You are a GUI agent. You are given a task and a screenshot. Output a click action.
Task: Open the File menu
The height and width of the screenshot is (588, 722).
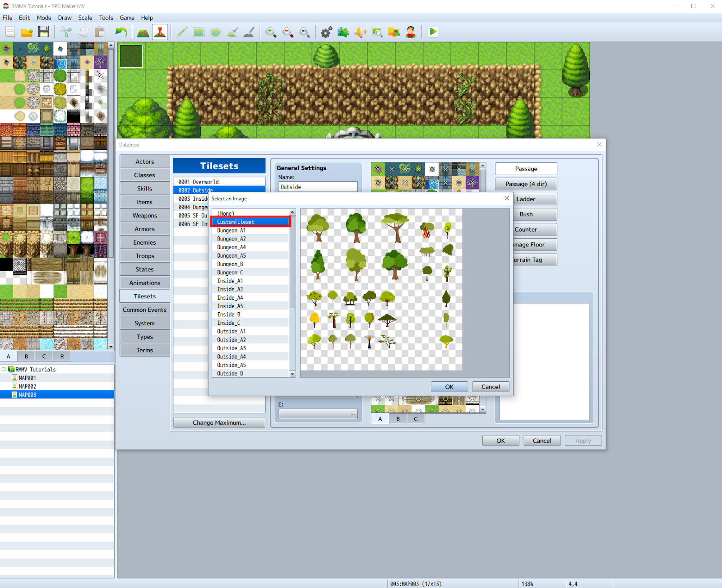point(8,18)
